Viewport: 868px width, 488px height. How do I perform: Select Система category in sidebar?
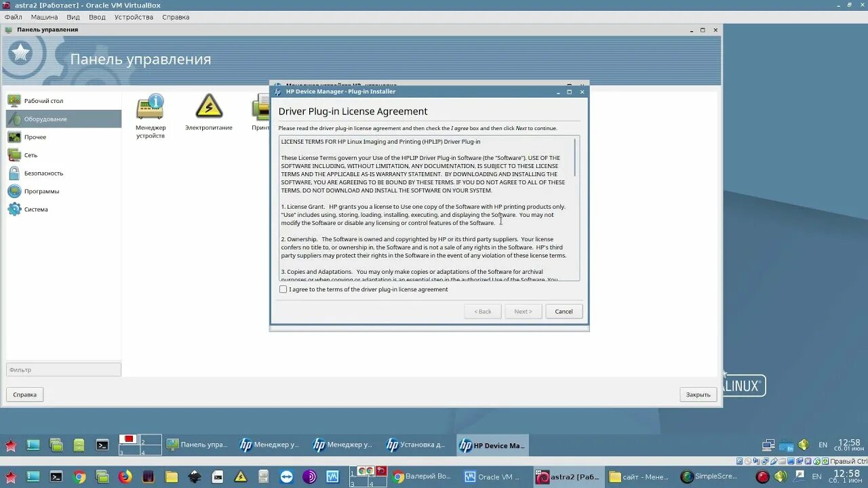click(x=64, y=209)
